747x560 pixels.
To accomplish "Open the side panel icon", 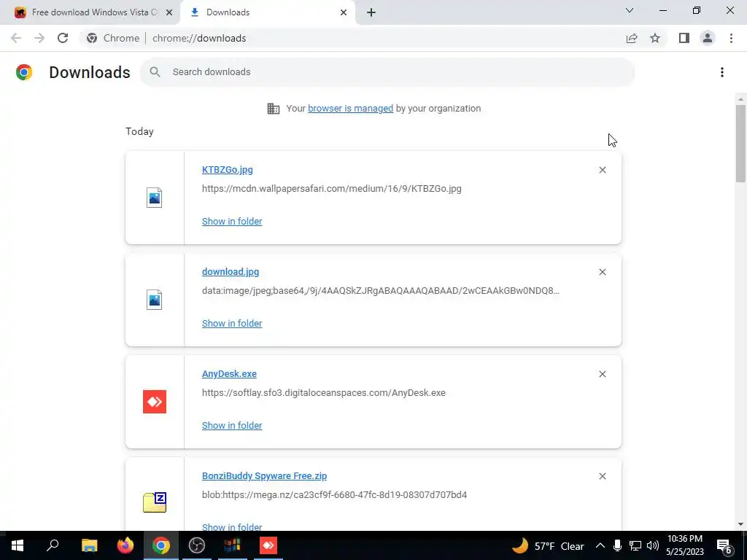I will click(684, 38).
